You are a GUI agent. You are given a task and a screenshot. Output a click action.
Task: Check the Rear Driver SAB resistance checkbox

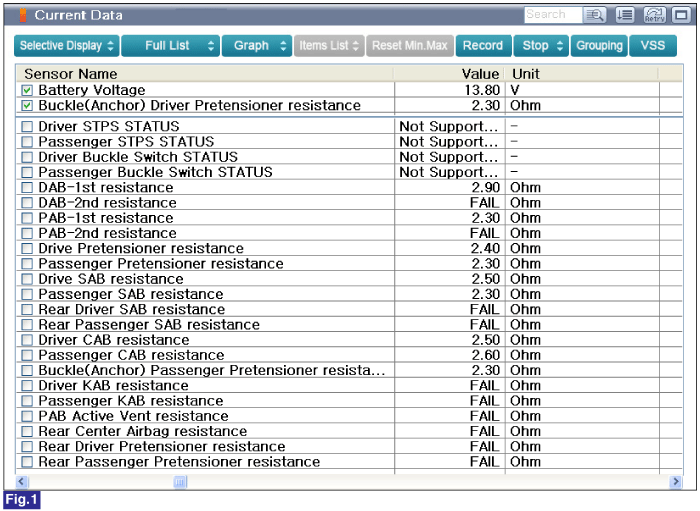27,309
